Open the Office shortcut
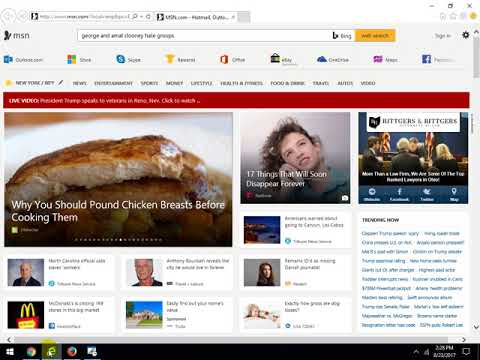Screen dimensions: 480x360 pos(232,60)
